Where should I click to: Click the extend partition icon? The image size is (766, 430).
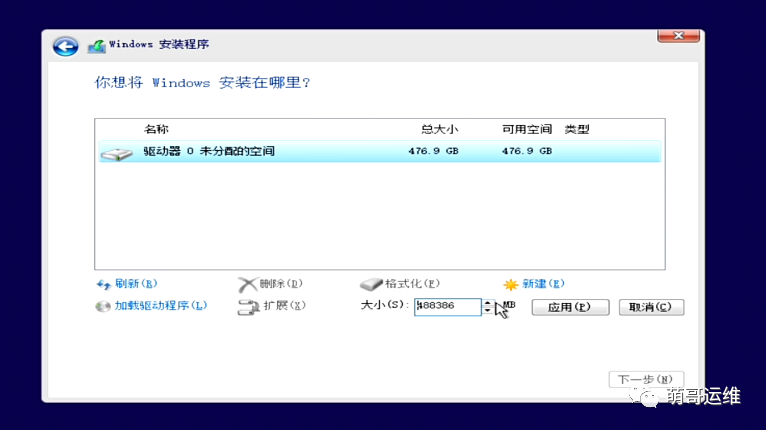[248, 307]
